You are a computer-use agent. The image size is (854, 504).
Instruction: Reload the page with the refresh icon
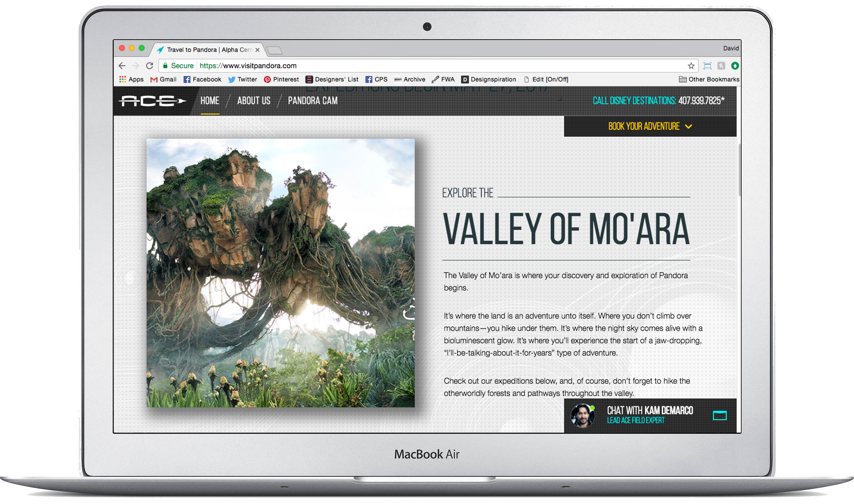[150, 66]
